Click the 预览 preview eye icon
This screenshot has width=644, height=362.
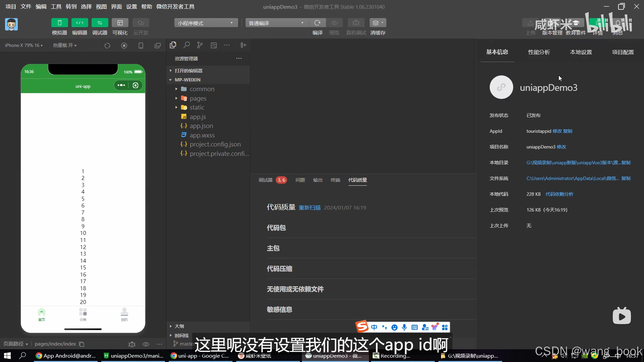coord(334,23)
